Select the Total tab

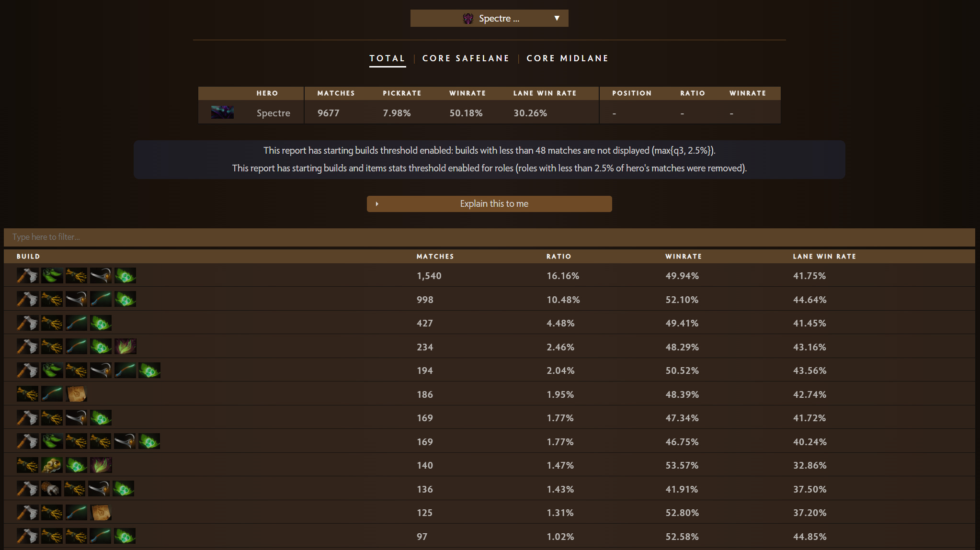(387, 58)
